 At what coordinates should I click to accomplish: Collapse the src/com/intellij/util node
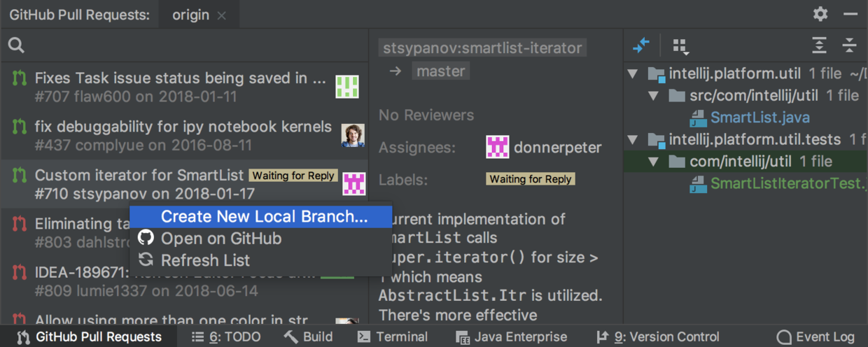(x=653, y=96)
